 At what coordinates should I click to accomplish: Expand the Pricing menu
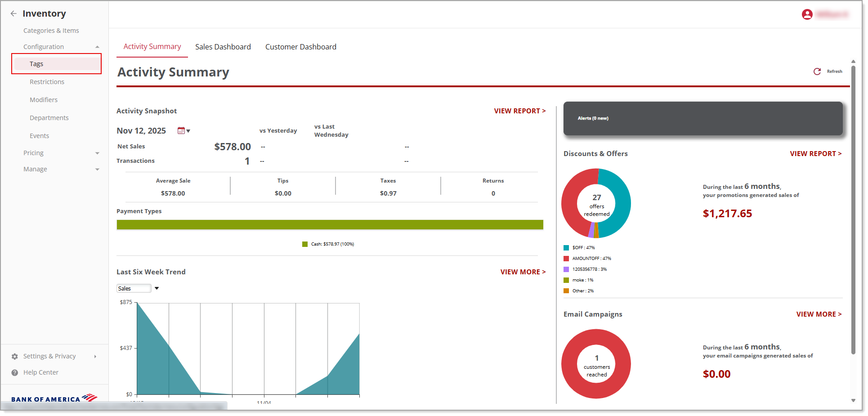[97, 153]
